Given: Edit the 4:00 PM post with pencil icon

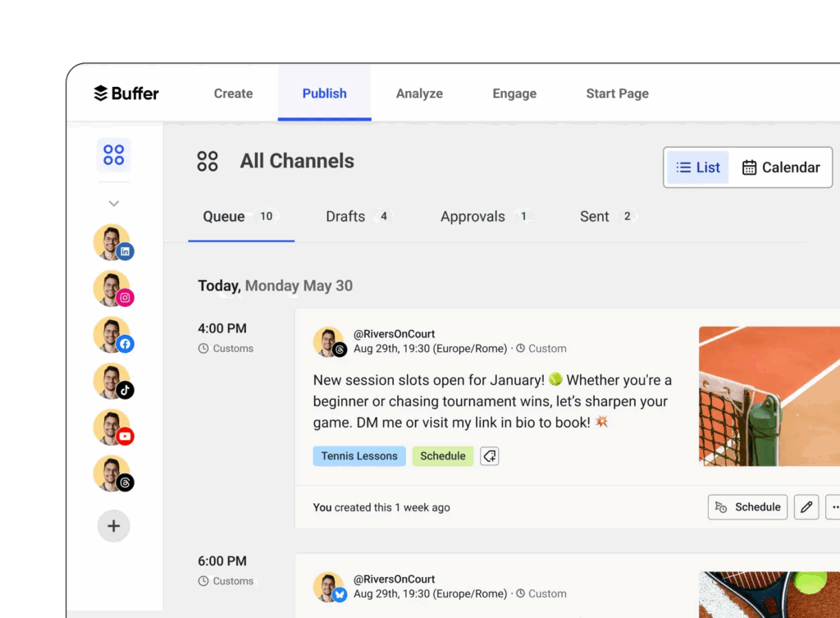Looking at the screenshot, I should tap(806, 507).
